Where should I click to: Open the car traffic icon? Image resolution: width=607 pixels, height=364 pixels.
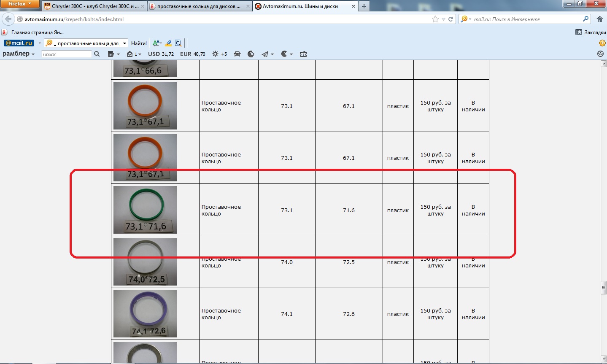coord(237,54)
